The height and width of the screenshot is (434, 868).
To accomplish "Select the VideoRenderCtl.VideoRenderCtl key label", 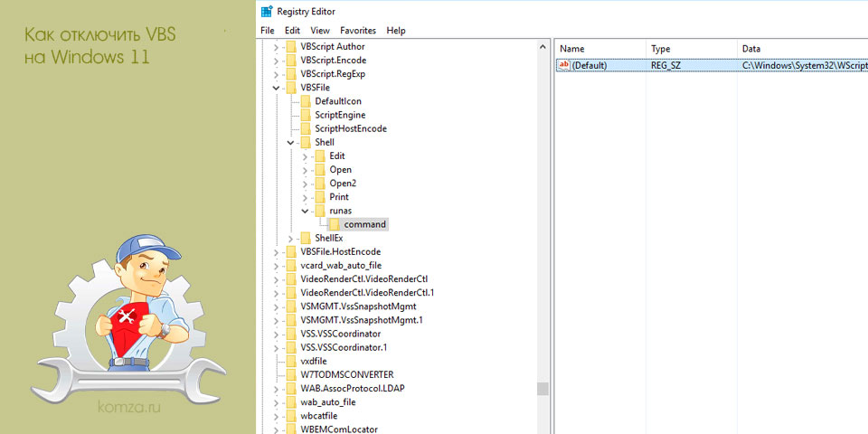I will coord(364,279).
